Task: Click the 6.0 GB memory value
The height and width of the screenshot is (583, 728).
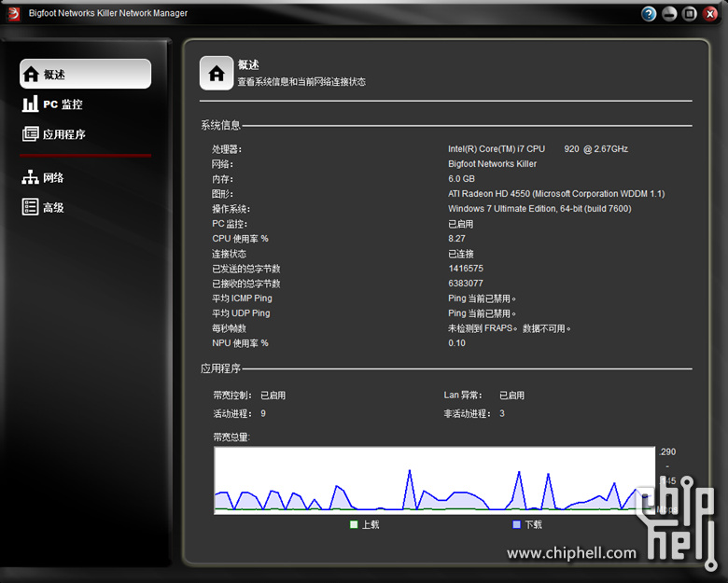Action: 461,179
